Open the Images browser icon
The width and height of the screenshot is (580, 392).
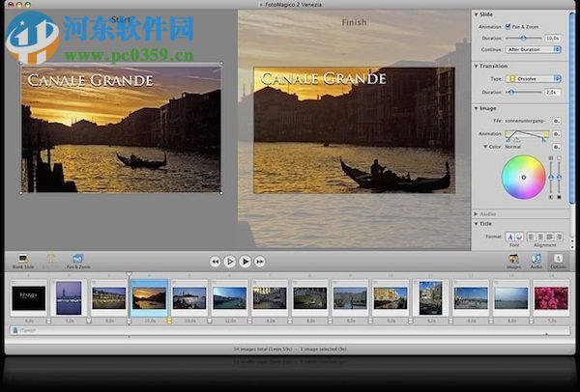point(514,259)
